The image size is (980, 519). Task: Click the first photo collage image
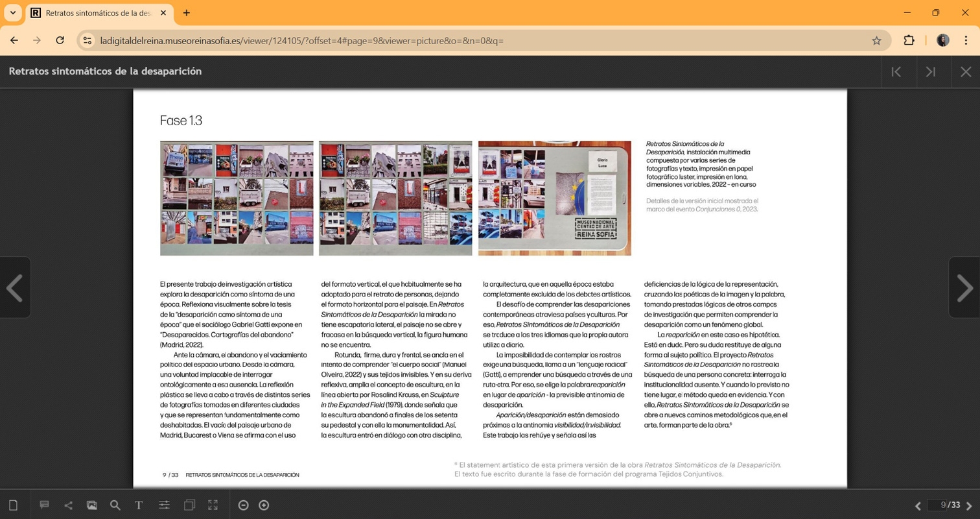coord(237,199)
